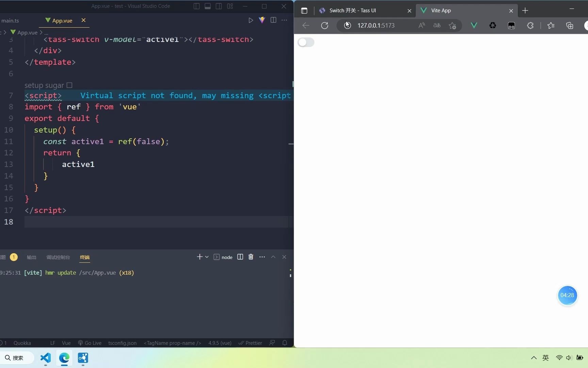The width and height of the screenshot is (588, 368).
Task: Tick the setup sugar checkbox
Action: pos(69,85)
